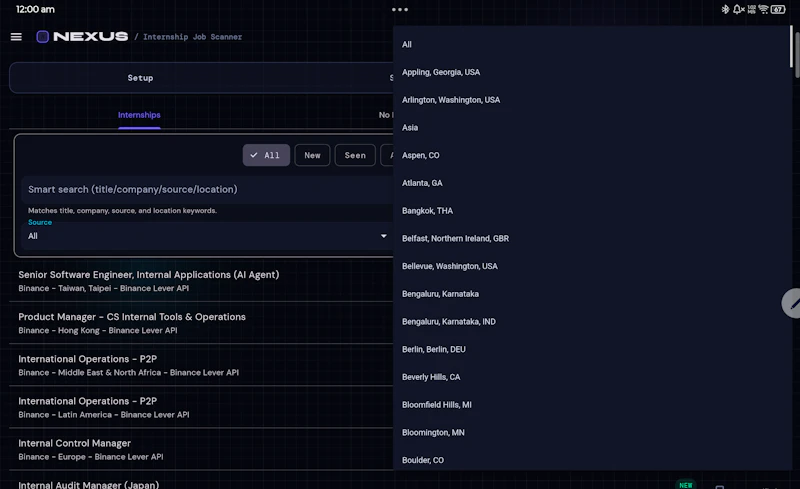
Task: Choose Appling, Georgia, USA location
Action: pos(592,72)
